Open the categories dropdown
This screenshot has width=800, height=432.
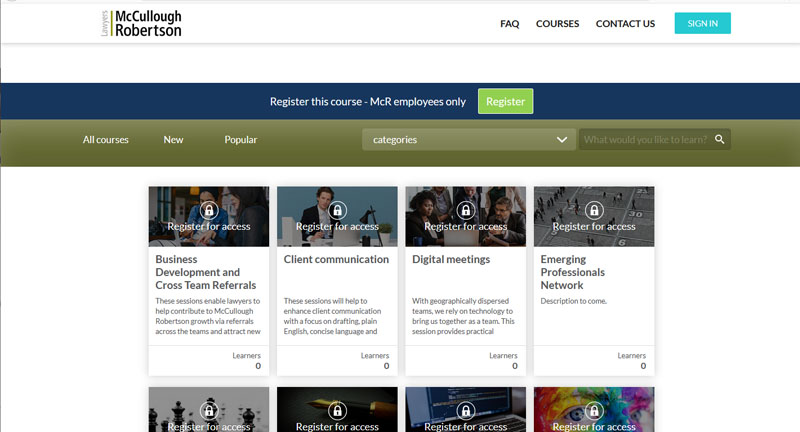pyautogui.click(x=460, y=140)
